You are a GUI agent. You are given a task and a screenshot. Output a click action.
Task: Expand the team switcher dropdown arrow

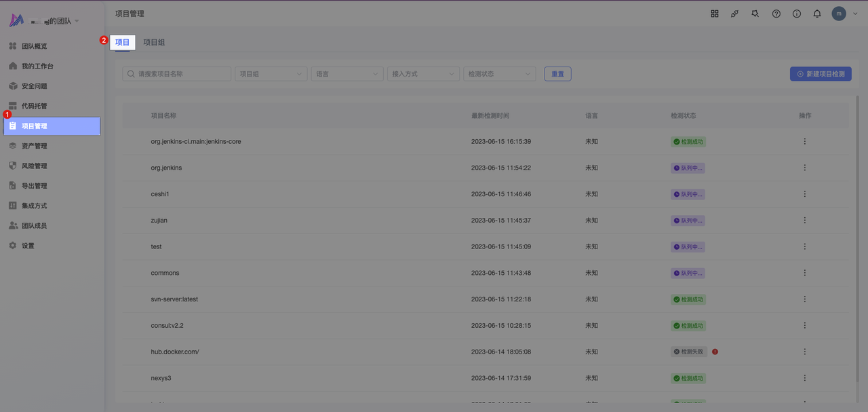click(77, 21)
